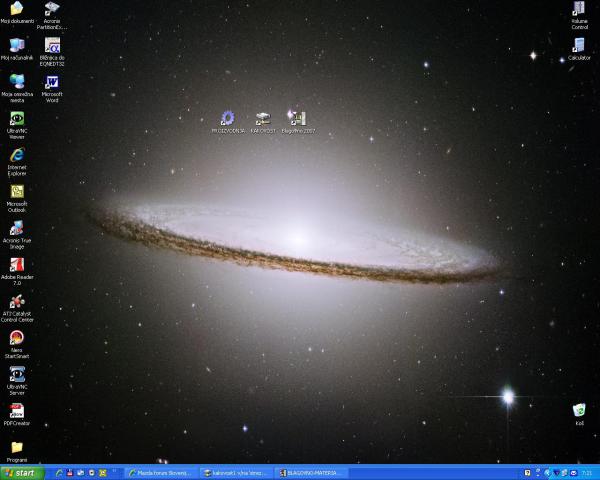The width and height of the screenshot is (600, 480).
Task: Select the Volume Control desktop icon
Action: (579, 9)
